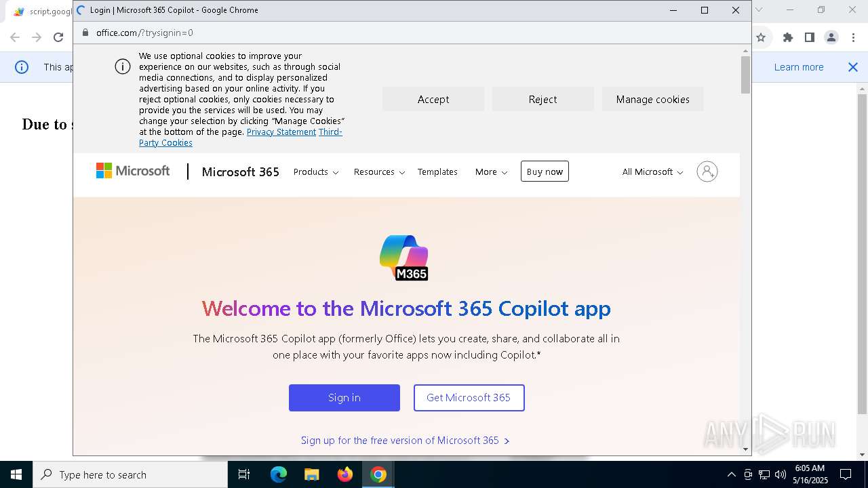Accept optional cookies
Image resolution: width=868 pixels, height=488 pixels.
[x=433, y=100]
